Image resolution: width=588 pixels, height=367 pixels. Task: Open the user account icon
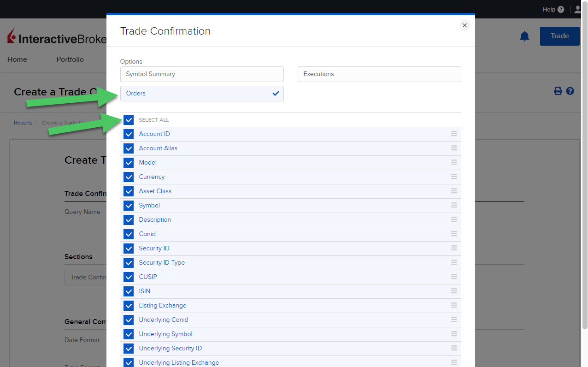[x=578, y=10]
